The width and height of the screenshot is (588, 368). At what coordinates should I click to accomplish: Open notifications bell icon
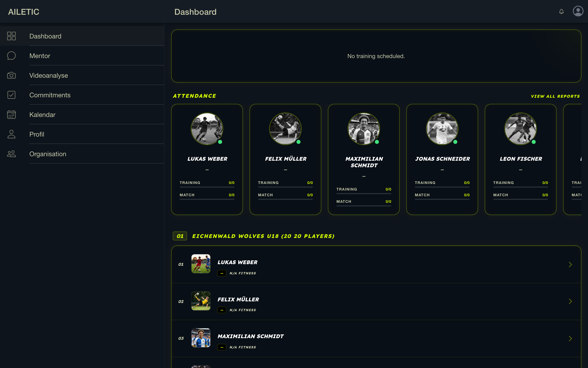561,11
